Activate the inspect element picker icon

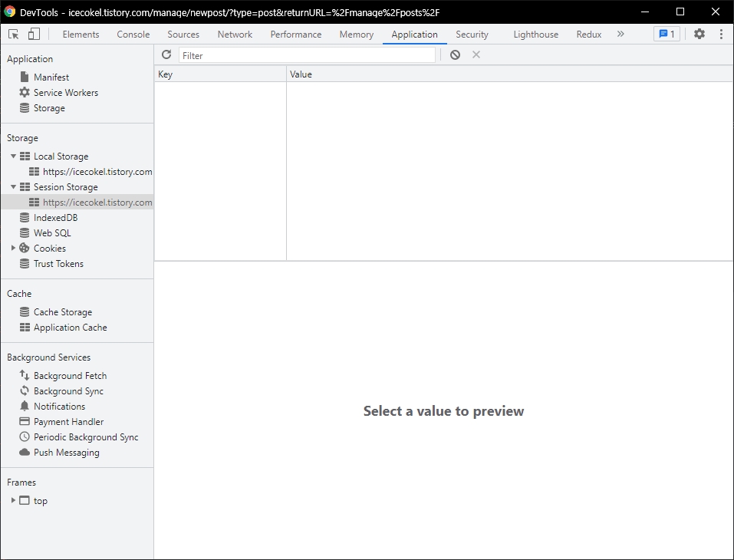point(14,35)
